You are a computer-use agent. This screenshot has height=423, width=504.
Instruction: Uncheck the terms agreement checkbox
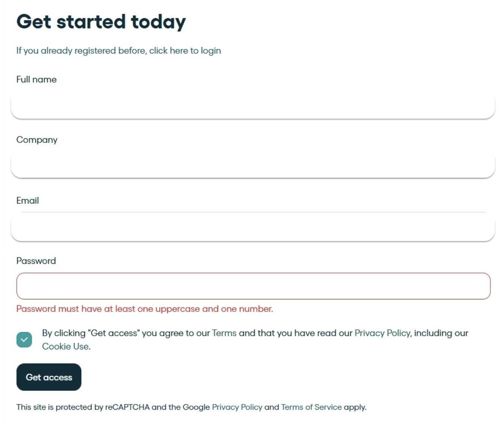coord(24,340)
